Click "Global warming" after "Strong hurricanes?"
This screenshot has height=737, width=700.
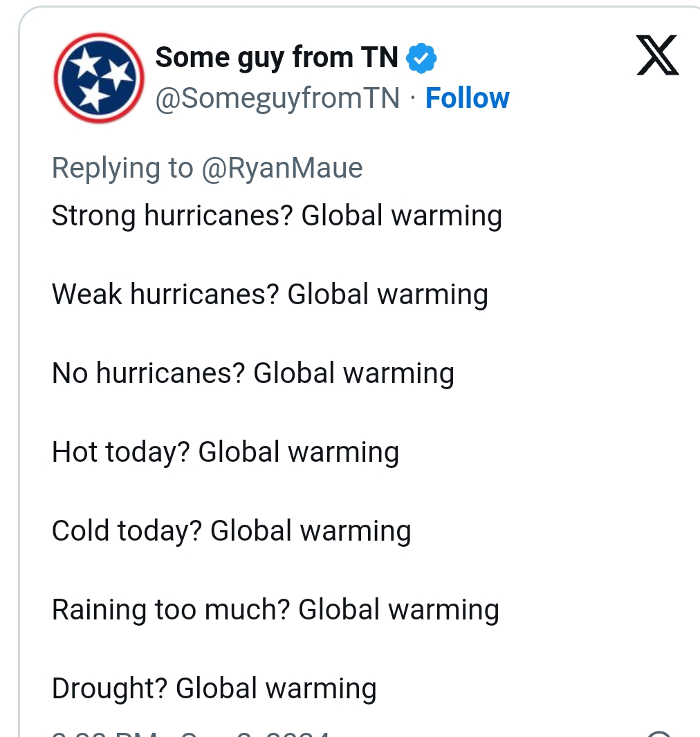[x=402, y=216]
